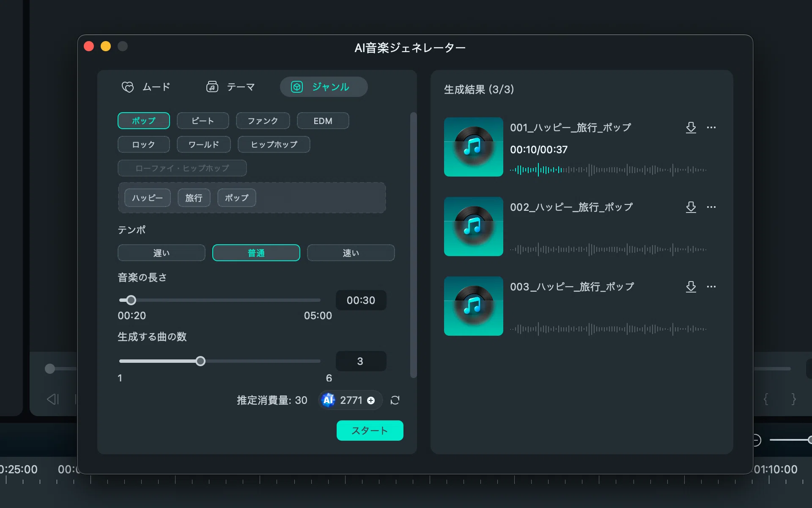The height and width of the screenshot is (508, 812).
Task: Switch to the ムード tab
Action: point(146,87)
